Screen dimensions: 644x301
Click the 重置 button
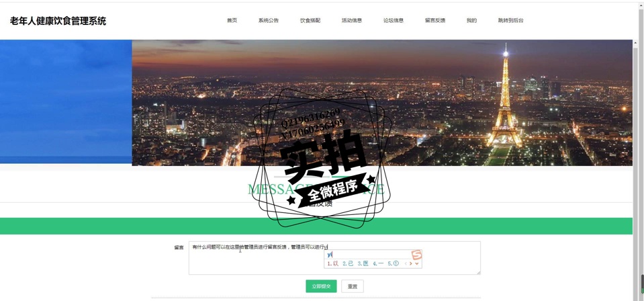coord(353,286)
